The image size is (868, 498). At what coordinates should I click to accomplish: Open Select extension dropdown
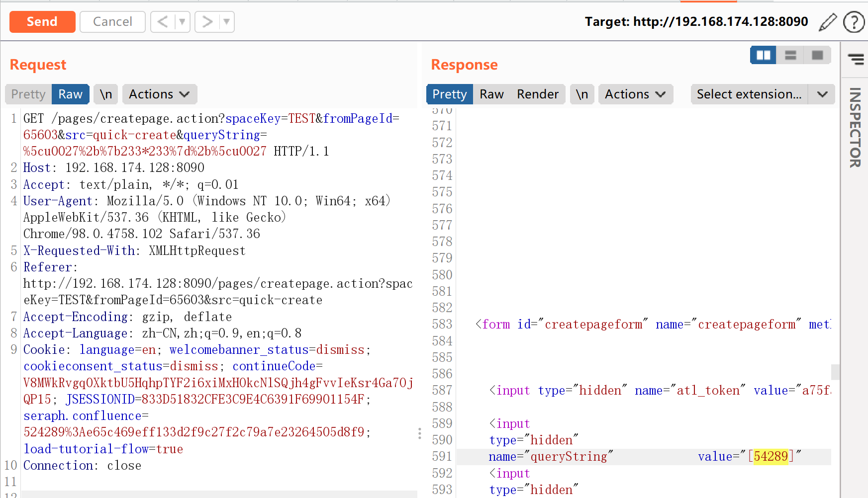point(762,94)
